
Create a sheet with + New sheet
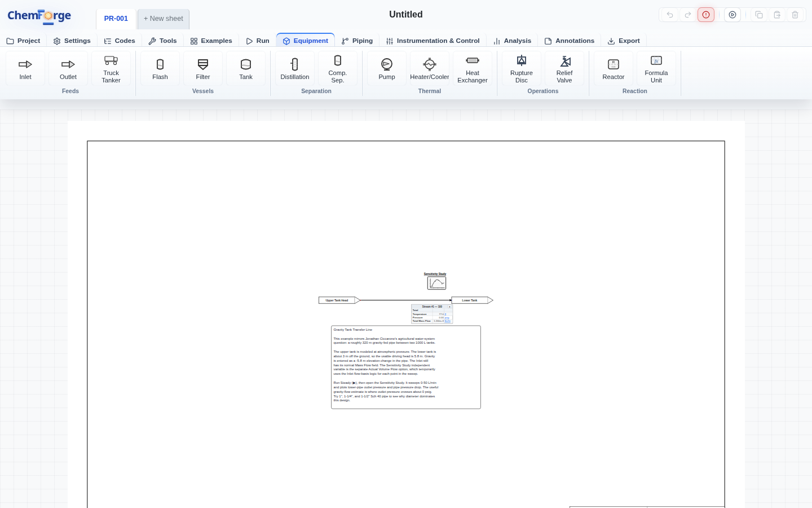164,19
